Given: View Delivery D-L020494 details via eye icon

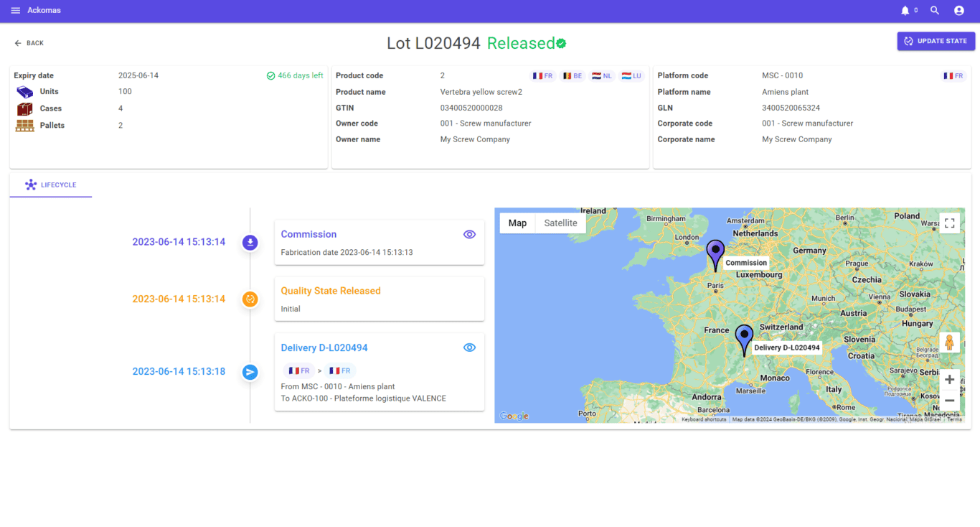Looking at the screenshot, I should [x=469, y=348].
